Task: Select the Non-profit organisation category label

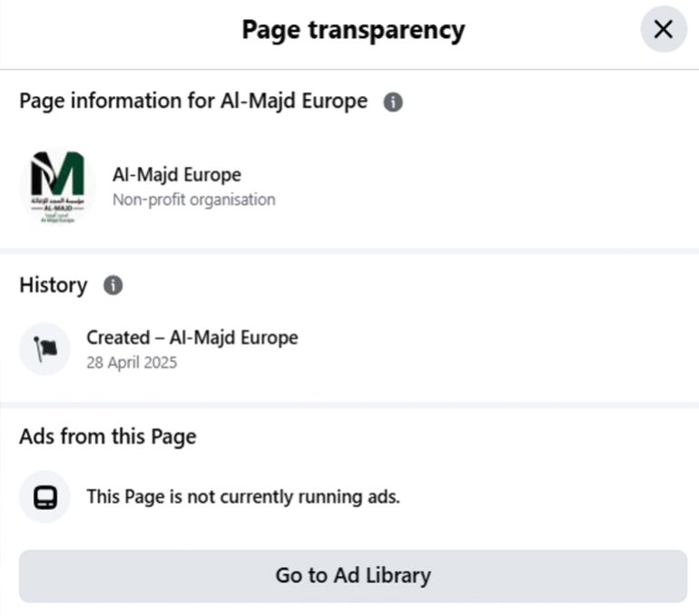Action: pyautogui.click(x=193, y=199)
